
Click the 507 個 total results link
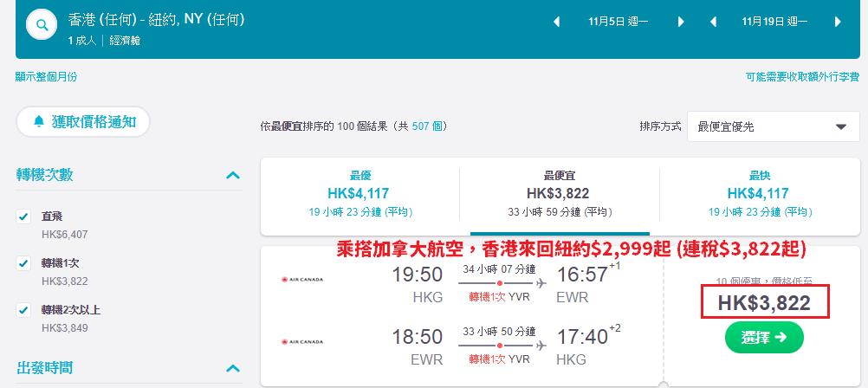(x=429, y=126)
